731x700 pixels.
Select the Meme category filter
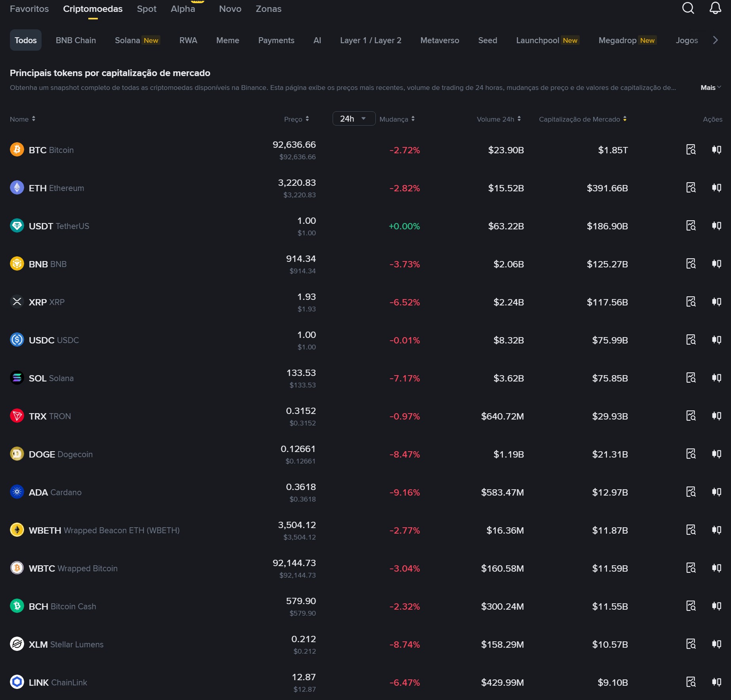[228, 40]
